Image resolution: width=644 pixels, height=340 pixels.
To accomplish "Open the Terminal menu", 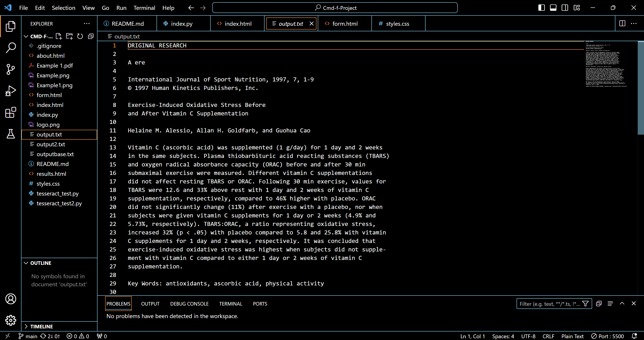I will [144, 8].
